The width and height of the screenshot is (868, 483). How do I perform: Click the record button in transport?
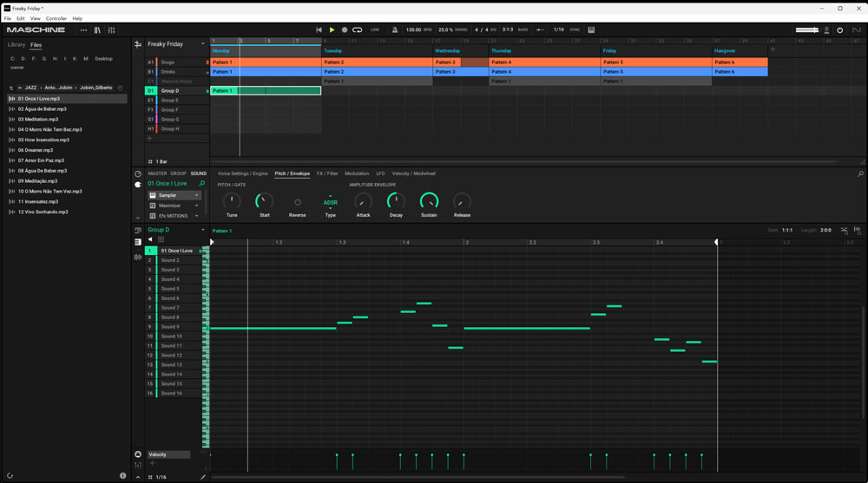[x=345, y=29]
